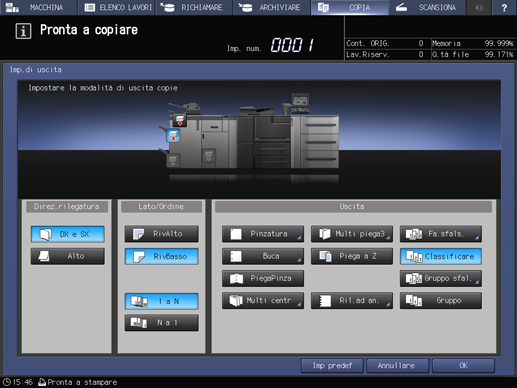The width and height of the screenshot is (517, 388).
Task: Select the COPIA tab
Action: [349, 7]
